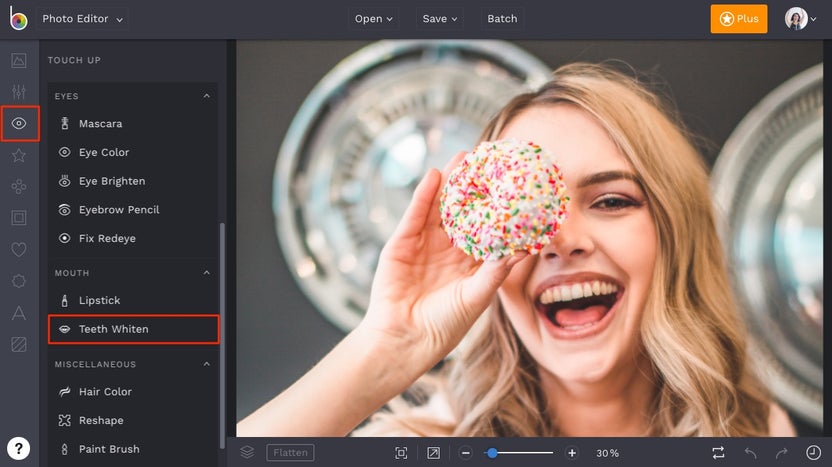Viewport: 832px width, 467px height.
Task: Select the Text tool sidebar icon
Action: [x=19, y=313]
